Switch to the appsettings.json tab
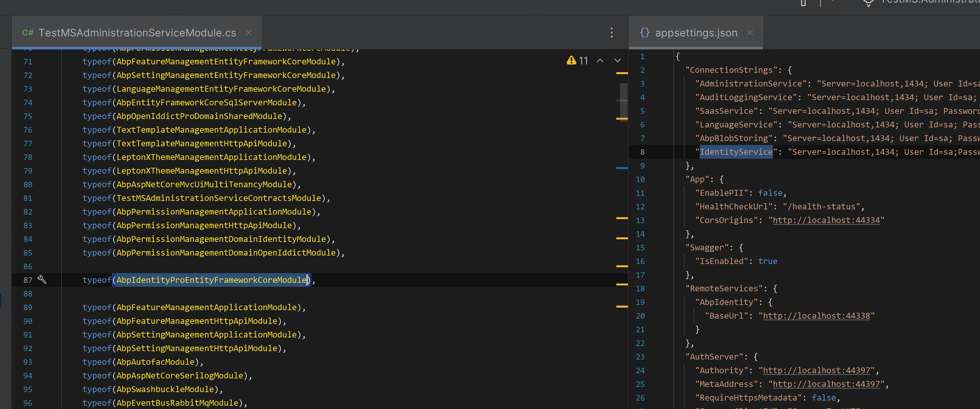This screenshot has height=409, width=980. click(696, 33)
